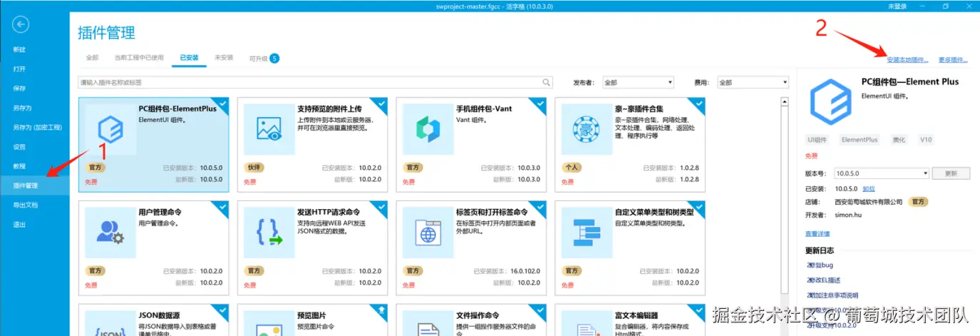This screenshot has height=336, width=980.
Task: Select the 自定义菜单类型和树类型 tree icon
Action: 587,233
